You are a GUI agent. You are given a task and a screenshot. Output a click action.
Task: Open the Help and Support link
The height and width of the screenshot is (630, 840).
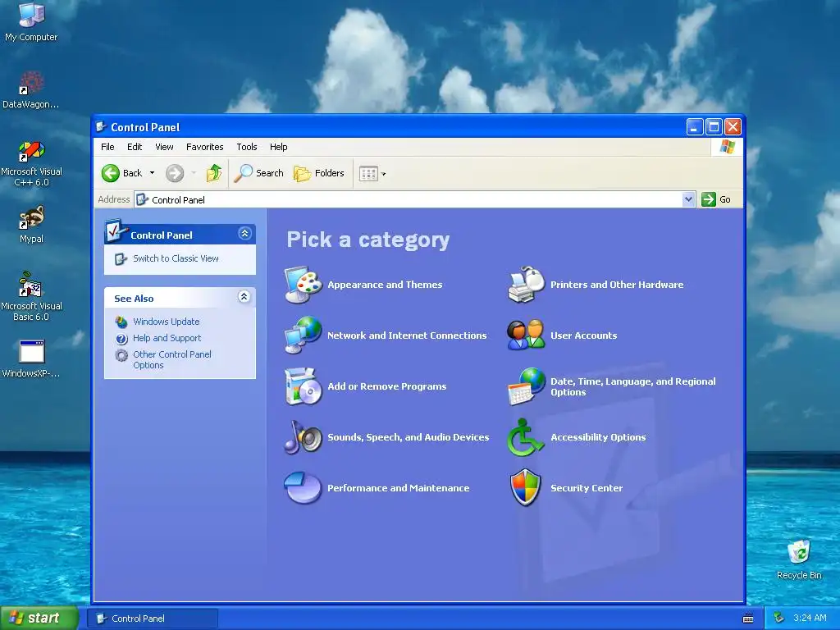point(167,338)
